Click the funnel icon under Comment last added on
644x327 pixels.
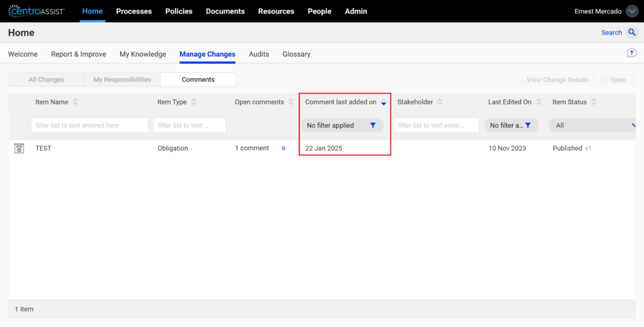point(373,125)
